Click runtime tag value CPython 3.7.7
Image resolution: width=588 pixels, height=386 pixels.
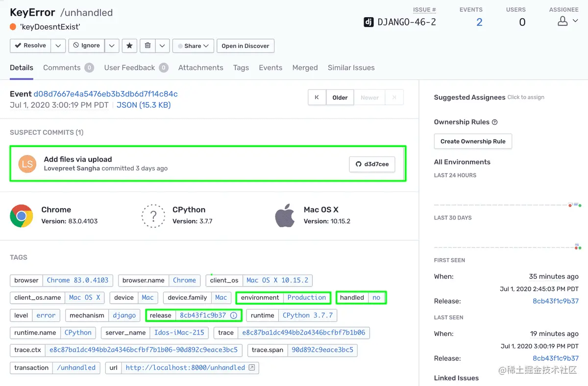point(308,315)
